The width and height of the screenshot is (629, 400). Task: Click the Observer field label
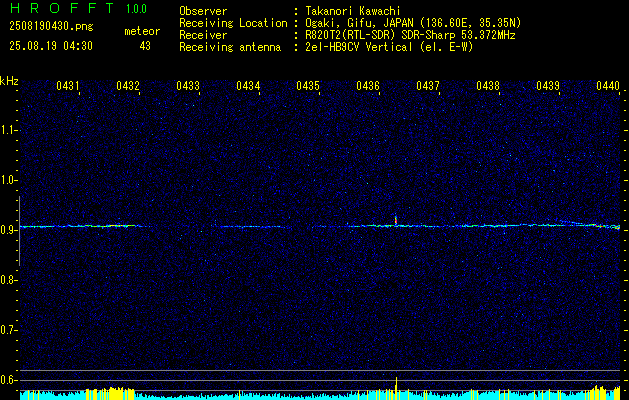click(x=203, y=11)
